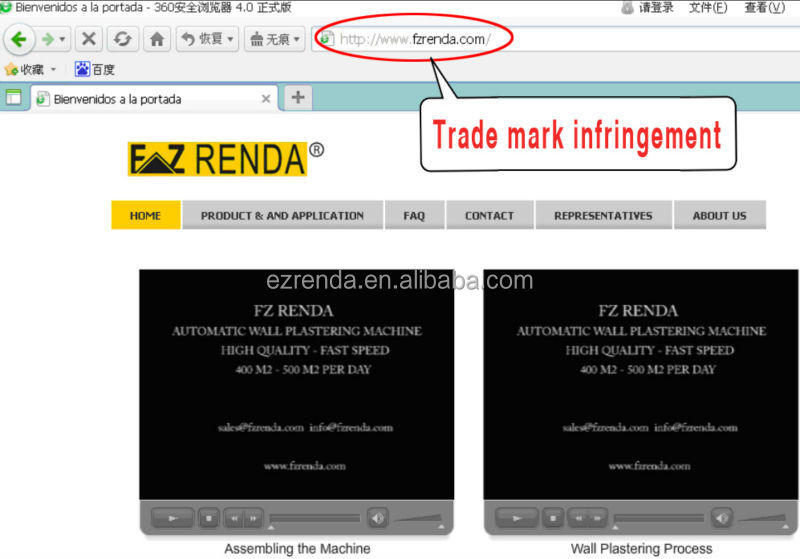This screenshot has width=800, height=559.
Task: Open the 百度 bookmark
Action: (x=95, y=69)
